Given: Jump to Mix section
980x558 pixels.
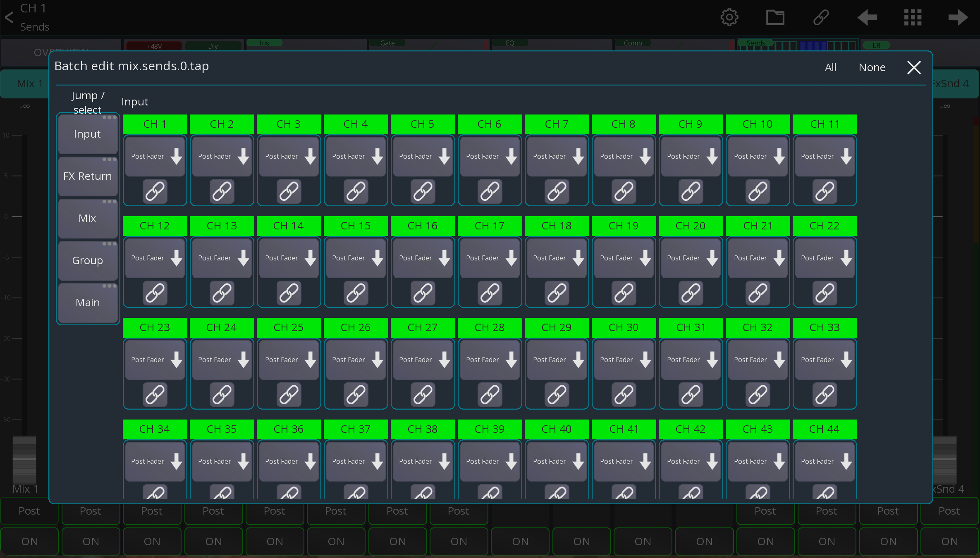Looking at the screenshot, I should (x=88, y=219).
